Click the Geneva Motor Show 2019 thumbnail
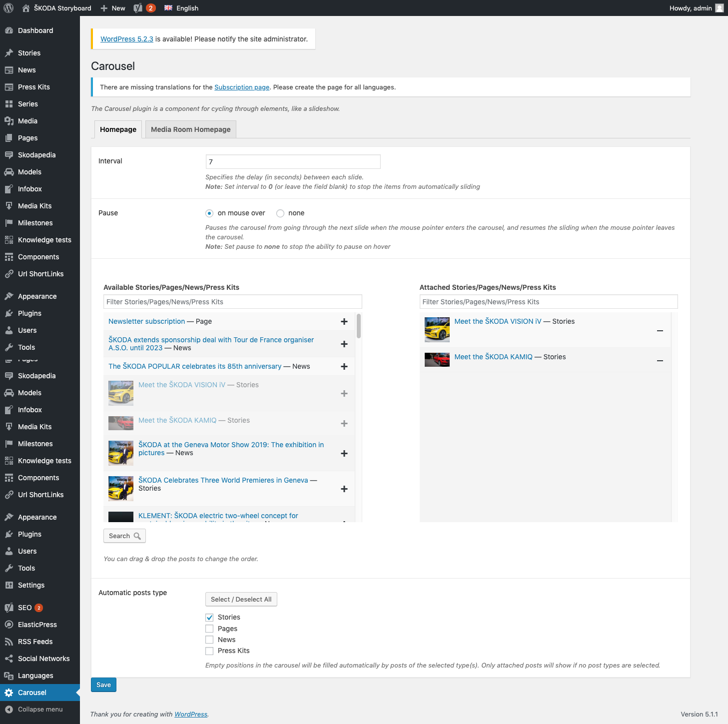This screenshot has height=724, width=728. point(121,453)
